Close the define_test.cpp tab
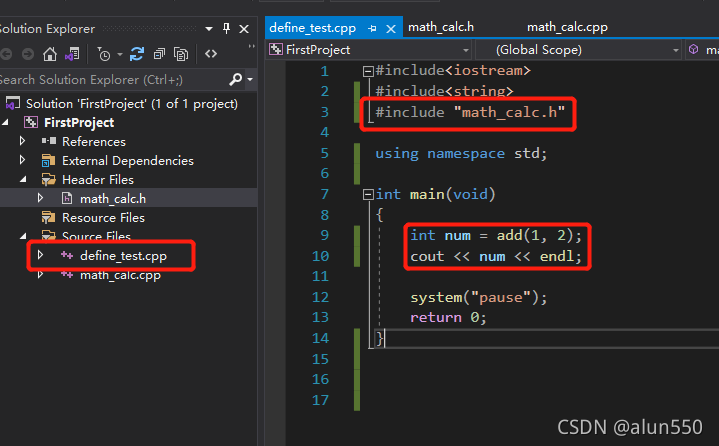The width and height of the screenshot is (719, 446). [x=391, y=29]
